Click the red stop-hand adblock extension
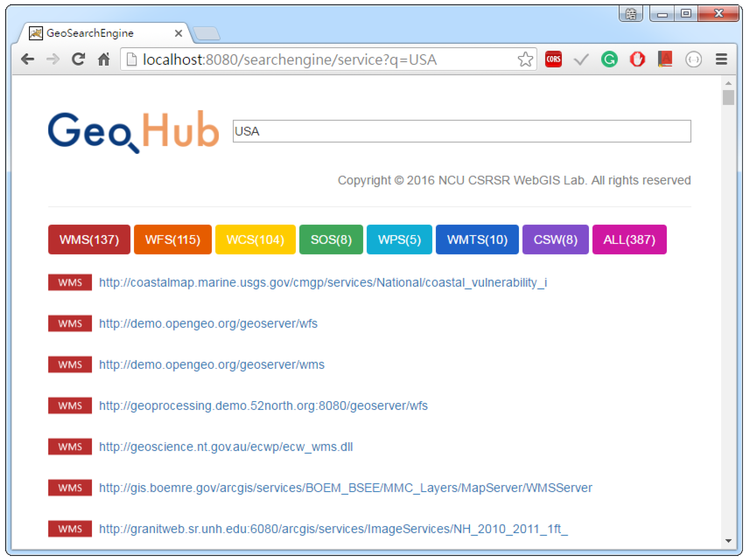749x560 pixels. [x=637, y=60]
